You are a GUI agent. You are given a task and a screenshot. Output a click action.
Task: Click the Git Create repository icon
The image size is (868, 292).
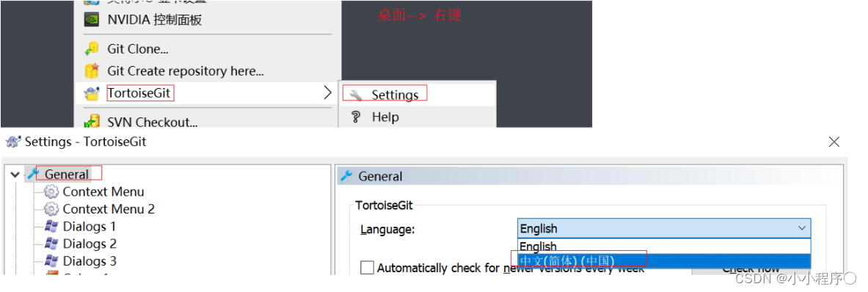[x=91, y=70]
